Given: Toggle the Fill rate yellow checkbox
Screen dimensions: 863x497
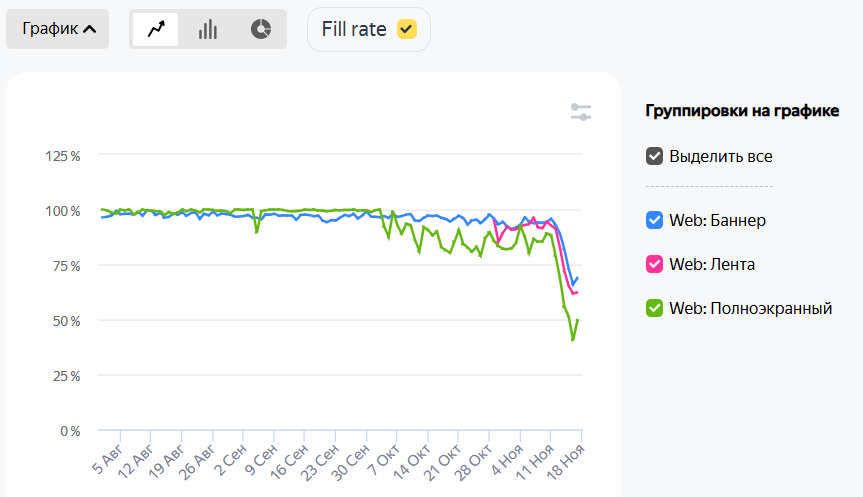Looking at the screenshot, I should [x=406, y=29].
